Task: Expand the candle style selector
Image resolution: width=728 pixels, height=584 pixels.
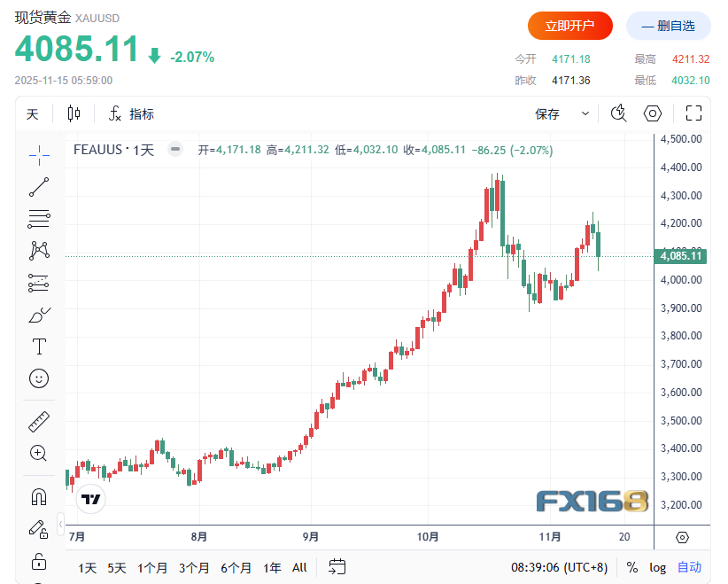Action: (x=73, y=113)
